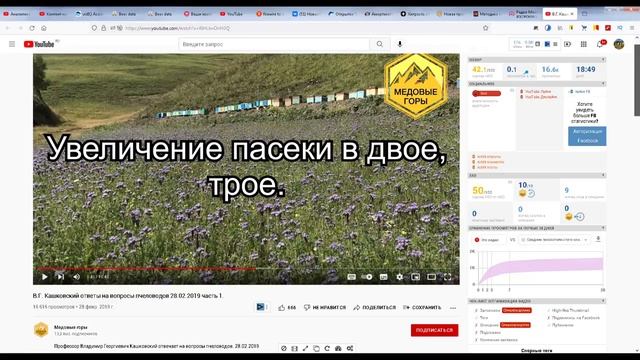This screenshot has height=360, width=640.
Task: Play the video with the play button
Action: pos(44,277)
